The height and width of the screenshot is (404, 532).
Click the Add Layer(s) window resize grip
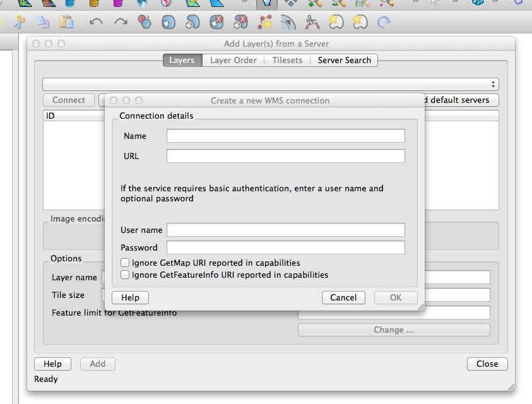coord(511,387)
